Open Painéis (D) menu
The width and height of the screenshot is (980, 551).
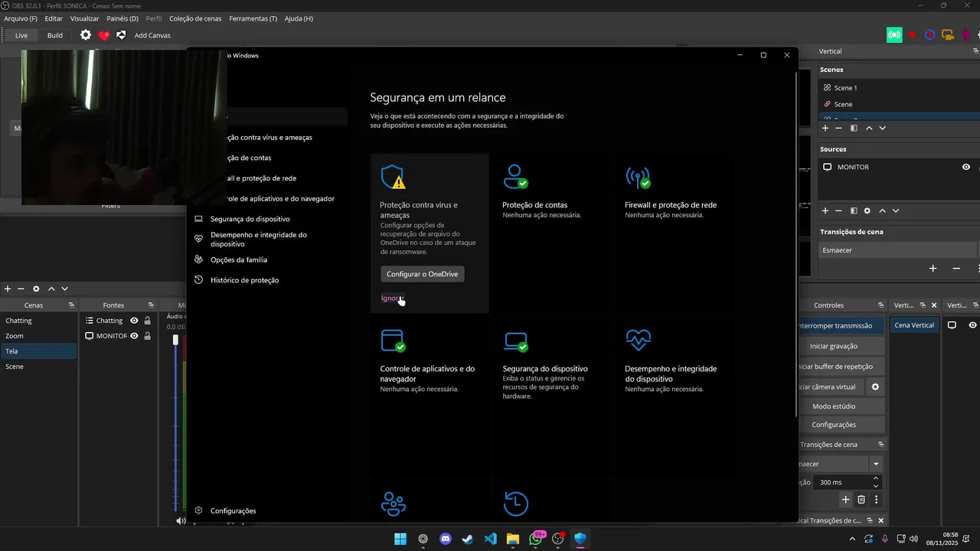click(122, 18)
